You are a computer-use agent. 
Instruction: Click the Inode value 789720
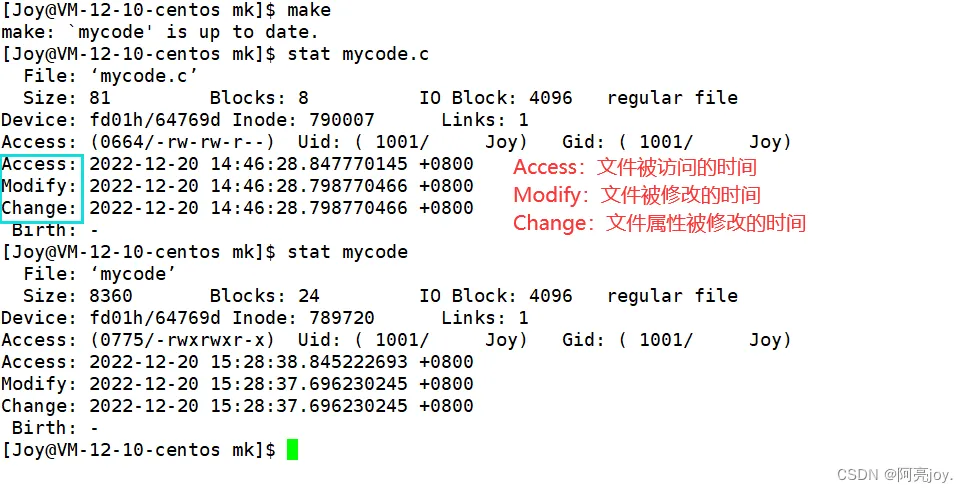pos(342,318)
